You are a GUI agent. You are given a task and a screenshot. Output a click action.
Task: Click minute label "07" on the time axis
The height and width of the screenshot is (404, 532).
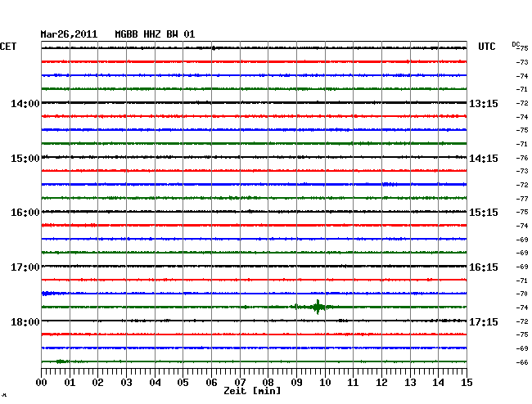[x=240, y=383]
